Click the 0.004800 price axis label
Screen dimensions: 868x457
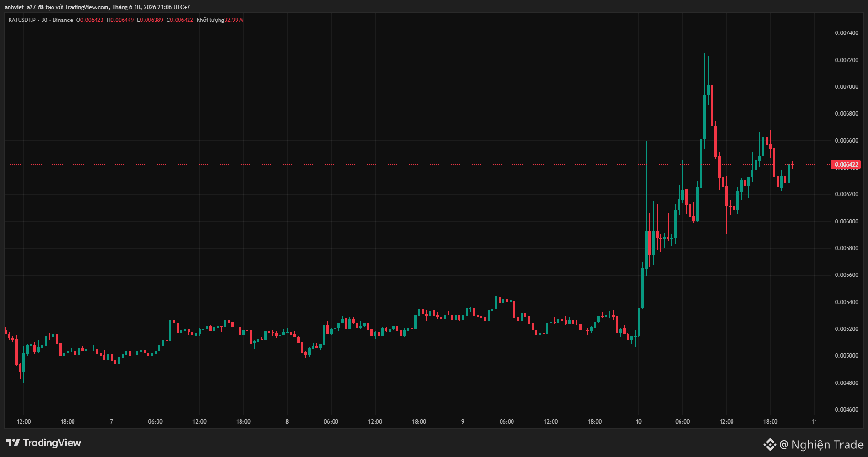(x=847, y=383)
